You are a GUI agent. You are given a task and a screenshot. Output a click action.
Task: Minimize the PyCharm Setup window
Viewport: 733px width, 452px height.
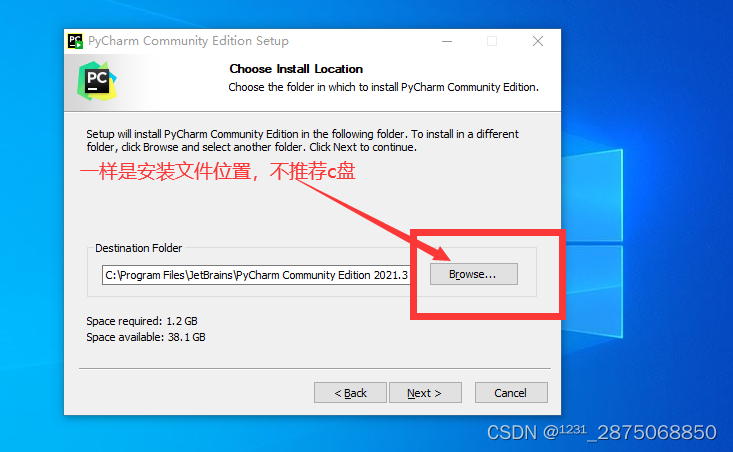(447, 41)
